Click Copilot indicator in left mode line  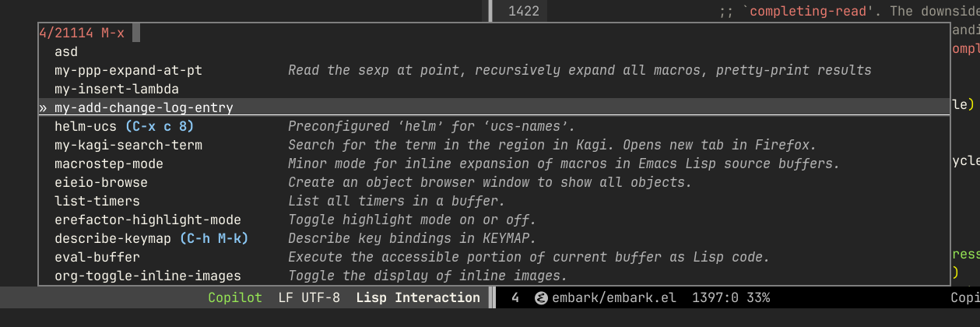(236, 297)
